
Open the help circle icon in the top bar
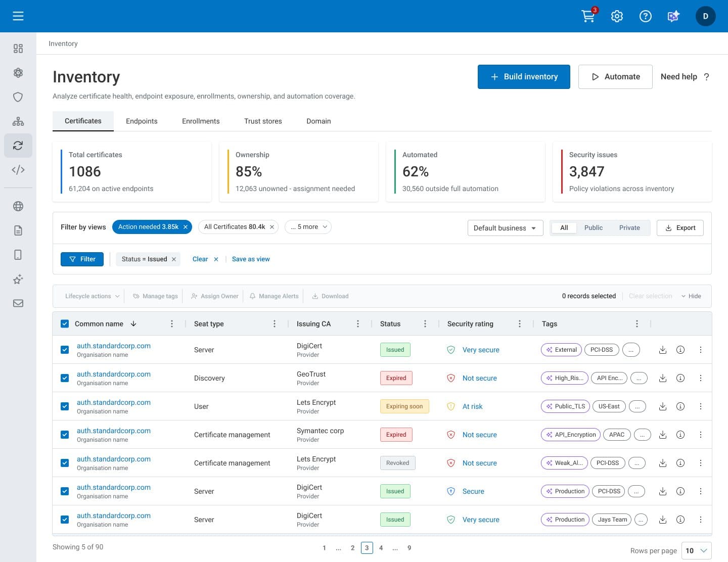coord(646,16)
